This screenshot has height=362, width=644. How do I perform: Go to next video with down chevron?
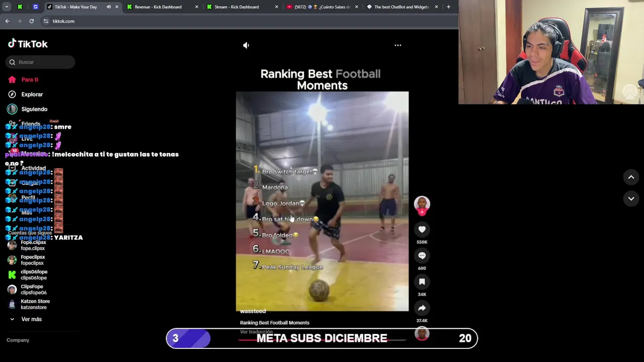[631, 199]
